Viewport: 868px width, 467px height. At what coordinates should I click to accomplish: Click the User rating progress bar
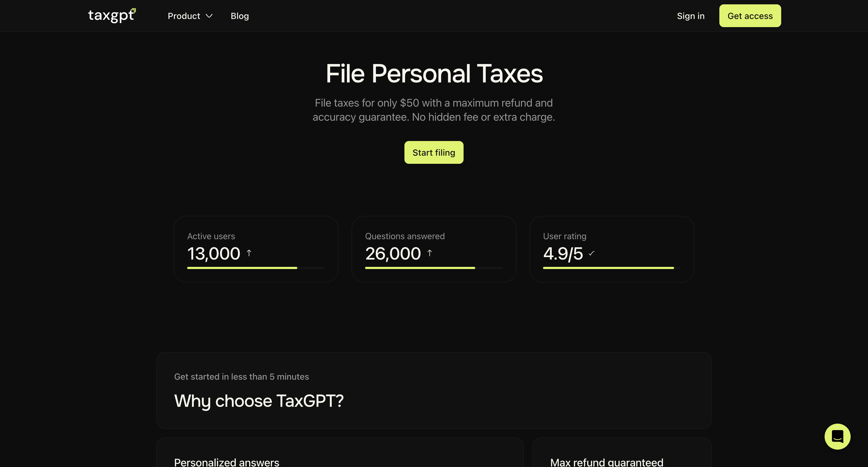[612, 268]
